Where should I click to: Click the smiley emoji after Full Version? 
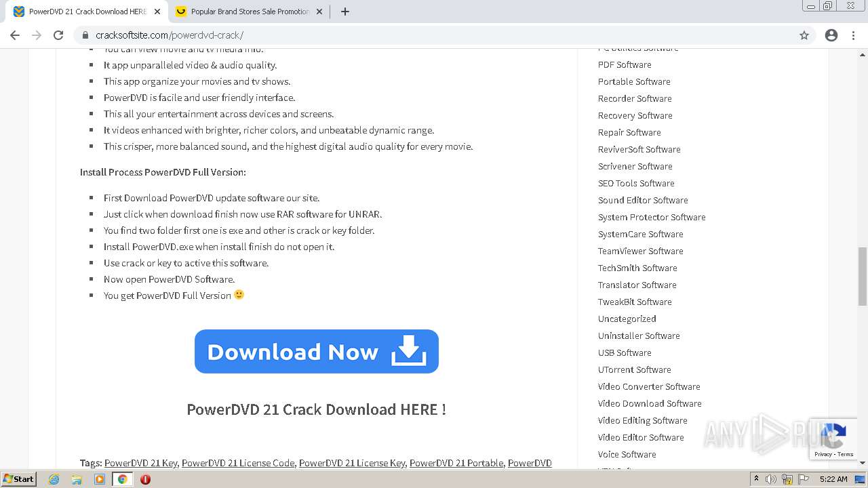click(239, 295)
